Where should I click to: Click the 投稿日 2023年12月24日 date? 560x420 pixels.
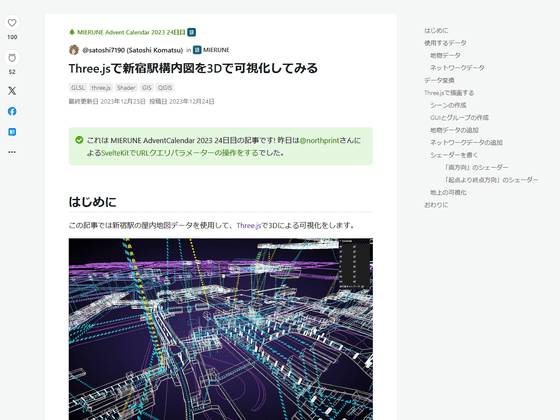pyautogui.click(x=182, y=102)
